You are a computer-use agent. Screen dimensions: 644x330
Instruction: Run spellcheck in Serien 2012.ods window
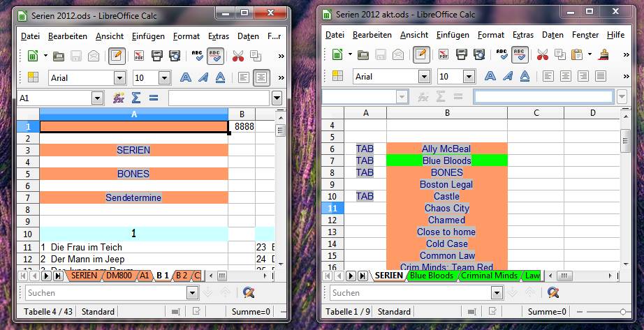click(x=197, y=56)
